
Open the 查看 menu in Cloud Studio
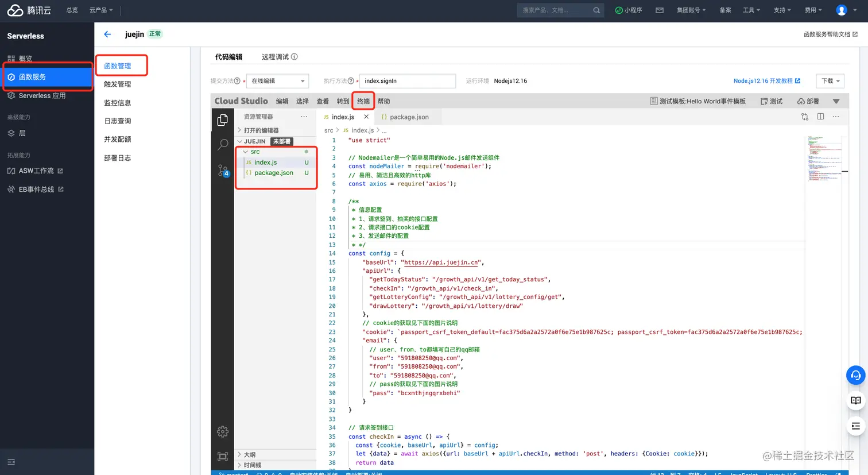(x=323, y=101)
